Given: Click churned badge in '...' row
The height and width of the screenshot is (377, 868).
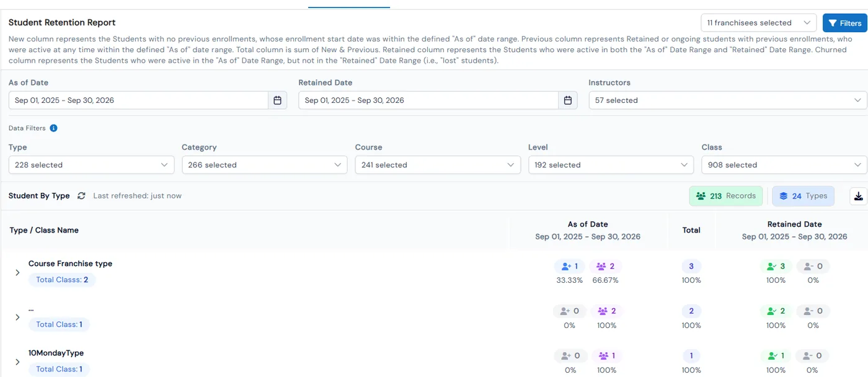Looking at the screenshot, I should click(x=813, y=311).
